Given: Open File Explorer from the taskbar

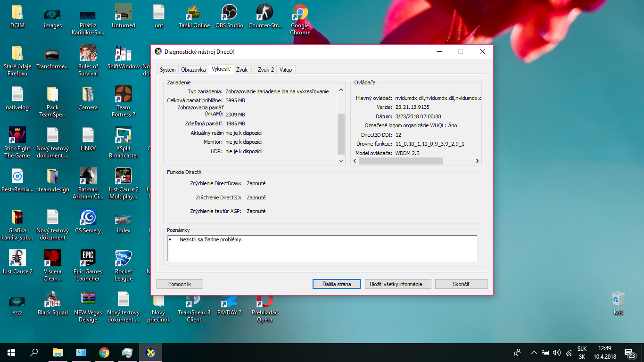Looking at the screenshot, I should click(58, 352).
